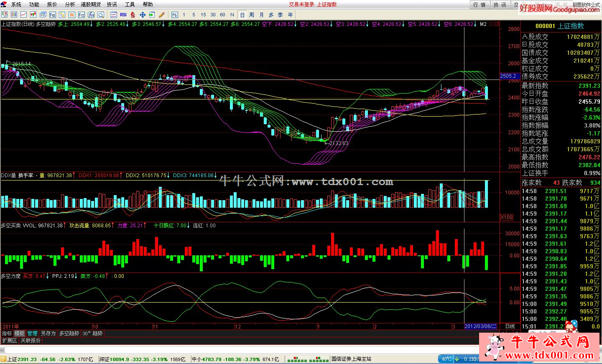602x364 pixels.
Task: Select the monthly 月 period
Action: (262, 15)
